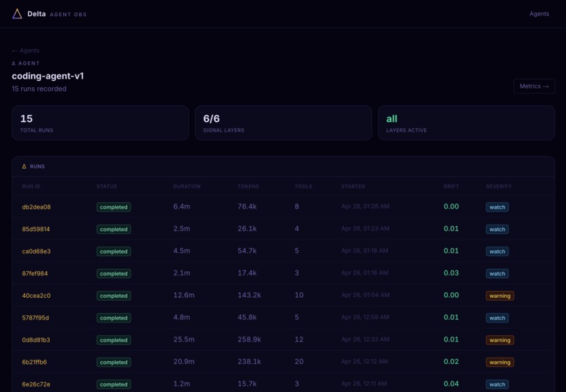Click tools count 12

(299, 339)
